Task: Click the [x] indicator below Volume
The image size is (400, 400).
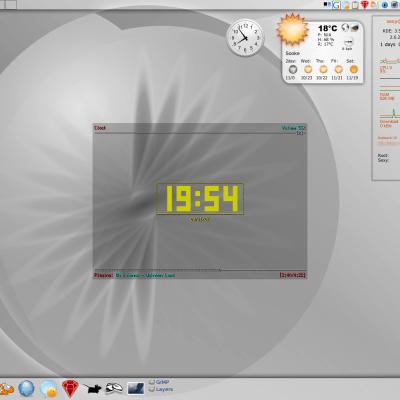Action: (301, 133)
